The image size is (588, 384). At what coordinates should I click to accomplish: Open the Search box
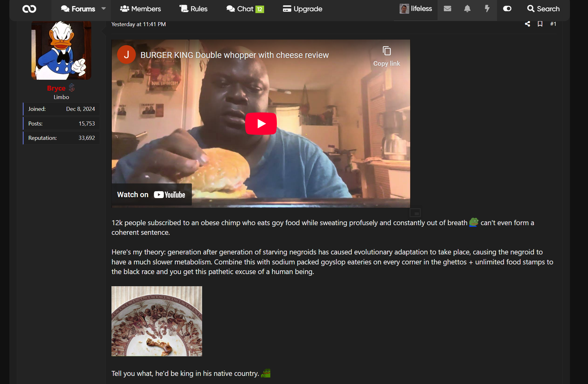[x=543, y=9]
